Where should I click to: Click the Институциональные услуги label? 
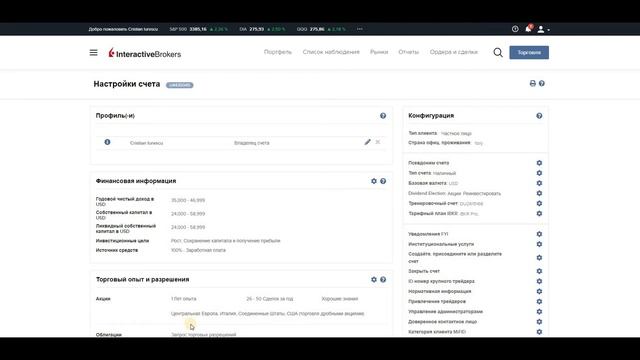point(441,244)
